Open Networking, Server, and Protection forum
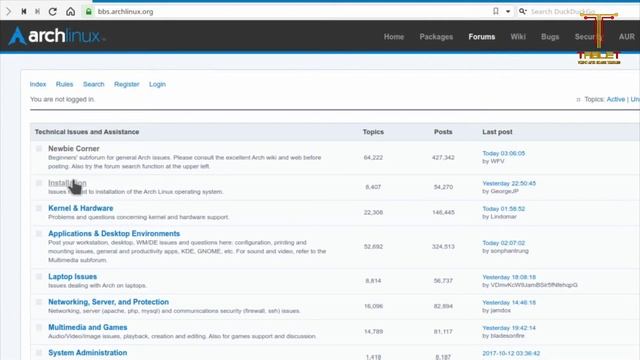The image size is (640, 360). point(108,302)
